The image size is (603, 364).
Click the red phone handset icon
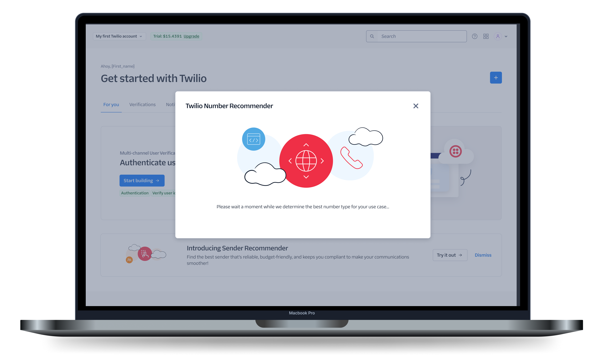point(351,158)
